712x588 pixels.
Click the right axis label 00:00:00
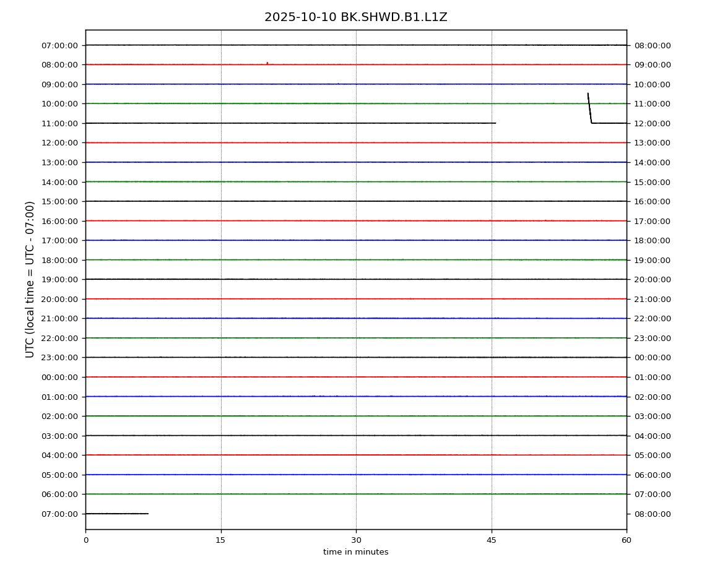652,358
